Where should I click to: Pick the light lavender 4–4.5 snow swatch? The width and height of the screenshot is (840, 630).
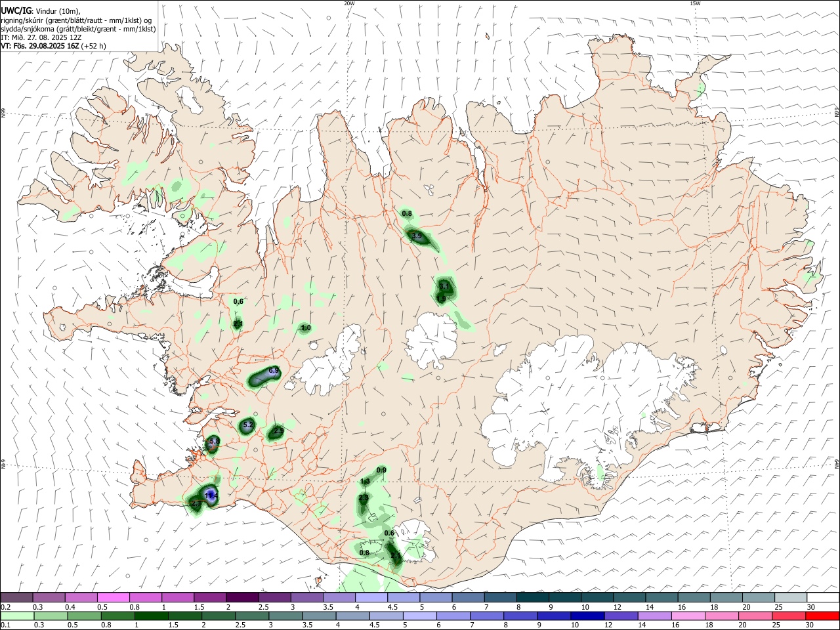(371, 597)
